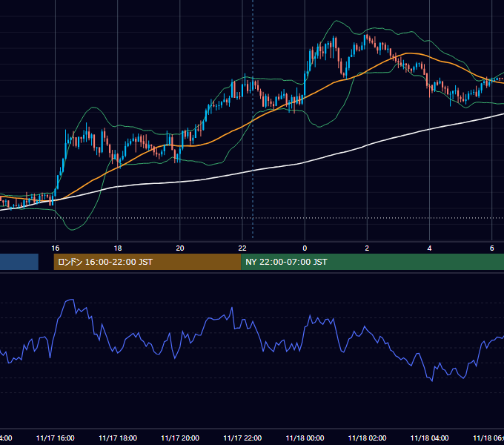Click the hour label 4 on price chart axis
The image size is (504, 445).
pos(429,248)
